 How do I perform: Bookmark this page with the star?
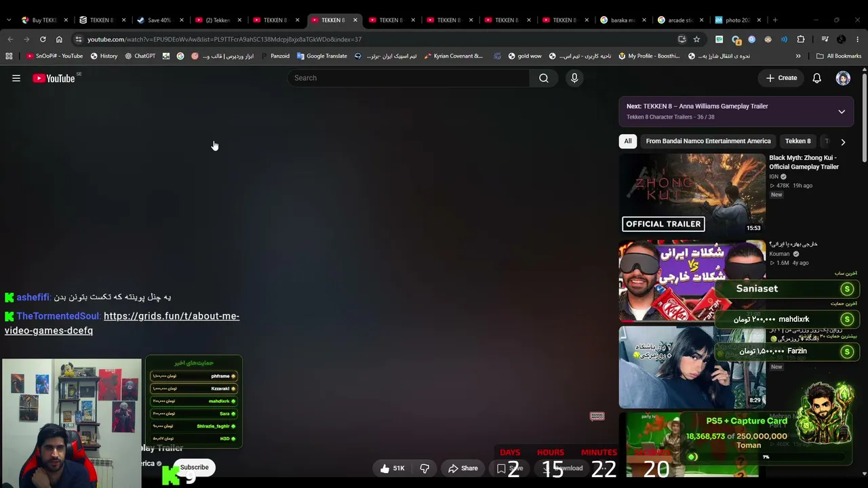click(696, 39)
